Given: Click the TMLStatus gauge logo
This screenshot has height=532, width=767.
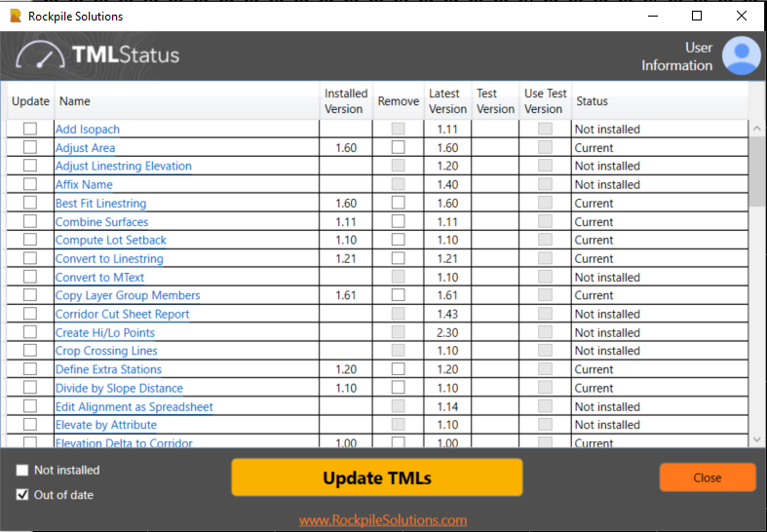Looking at the screenshot, I should (x=40, y=55).
